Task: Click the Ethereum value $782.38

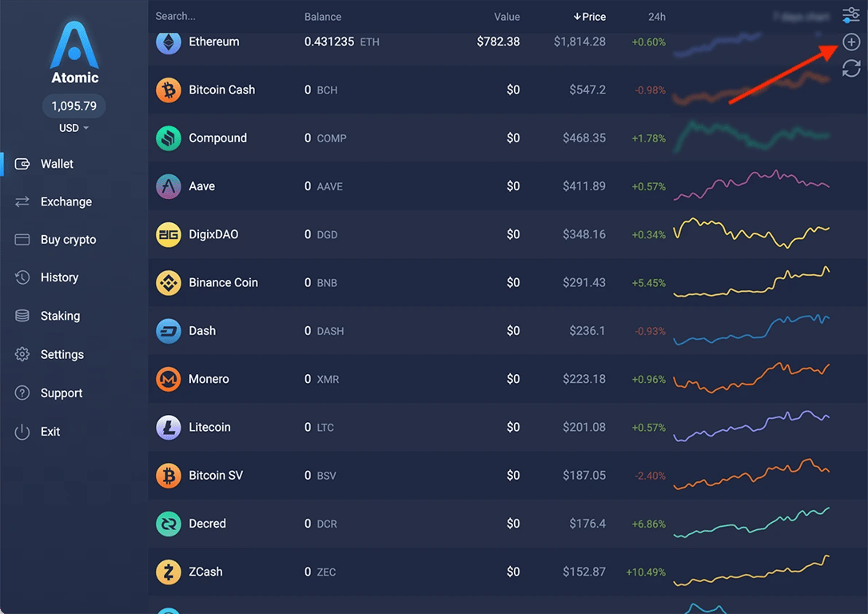Action: click(x=498, y=42)
